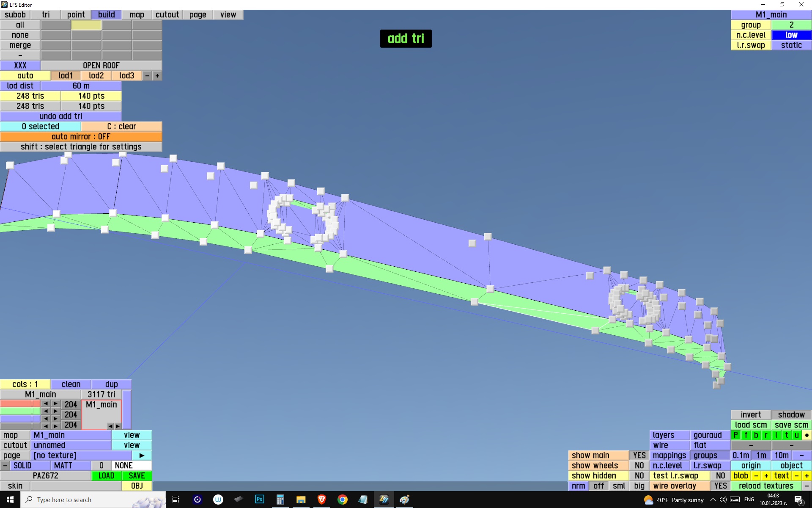Image resolution: width=812 pixels, height=508 pixels.
Task: Expand the n.c.level low selector
Action: click(791, 35)
